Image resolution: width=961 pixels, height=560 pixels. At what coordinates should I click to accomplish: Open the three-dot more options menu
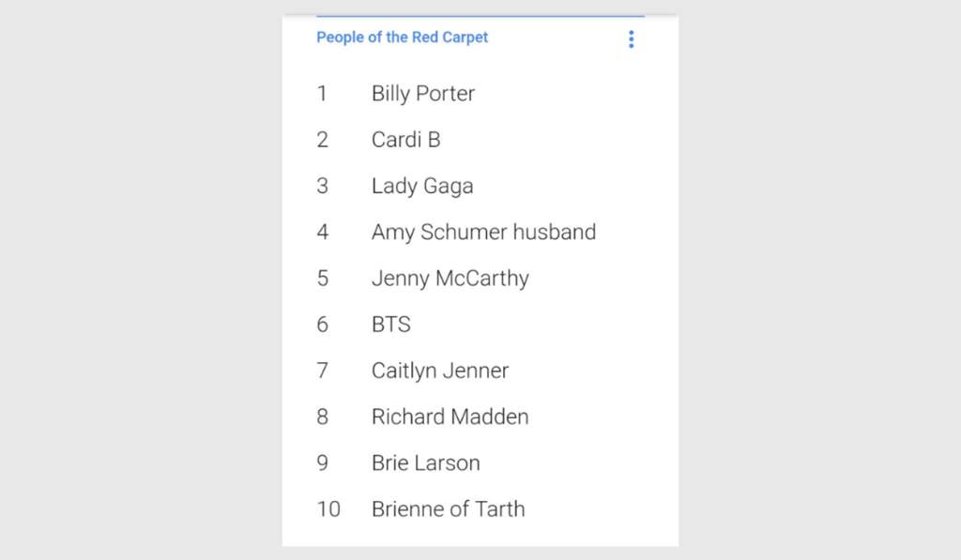pos(631,39)
